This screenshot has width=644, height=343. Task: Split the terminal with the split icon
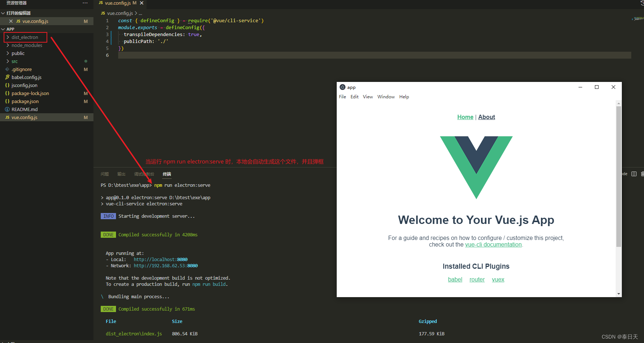634,174
